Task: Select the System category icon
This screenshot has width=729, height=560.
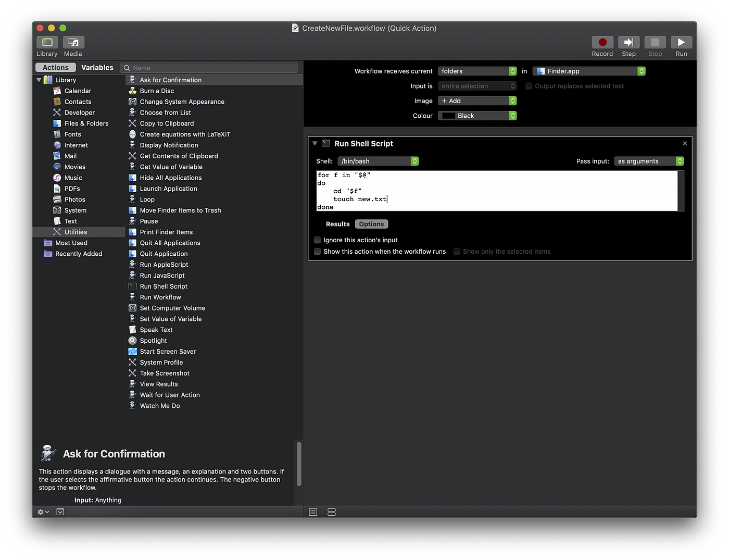Action: [x=57, y=210]
